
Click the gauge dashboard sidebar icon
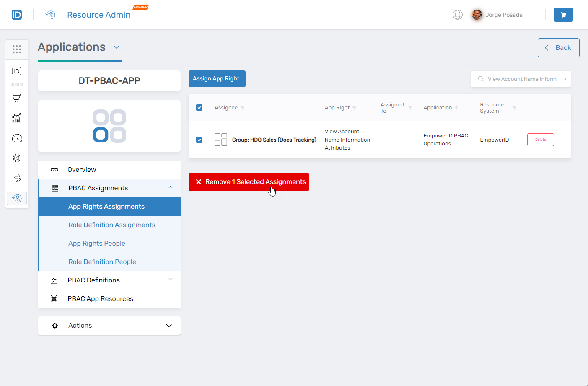pos(17,138)
